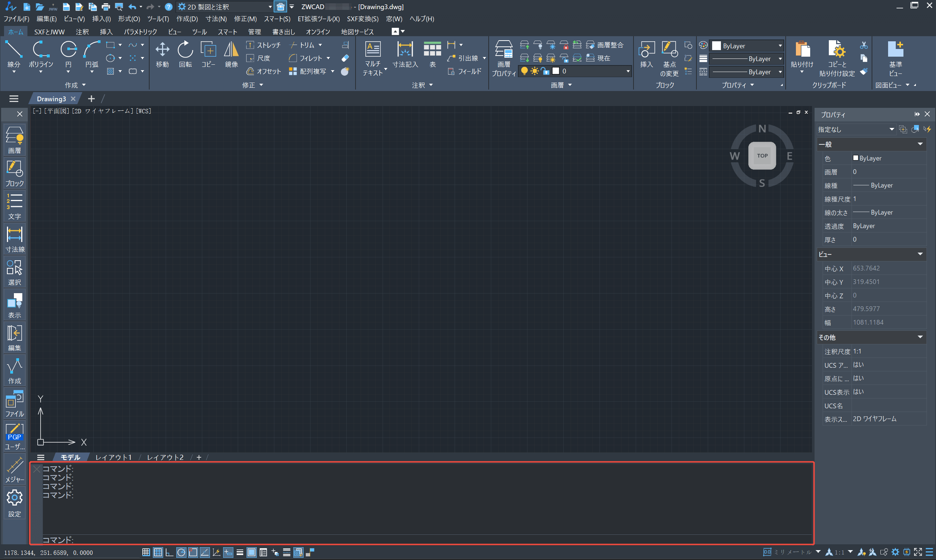Expand the 作成 ribbon panel
The height and width of the screenshot is (560, 936).
pyautogui.click(x=75, y=85)
